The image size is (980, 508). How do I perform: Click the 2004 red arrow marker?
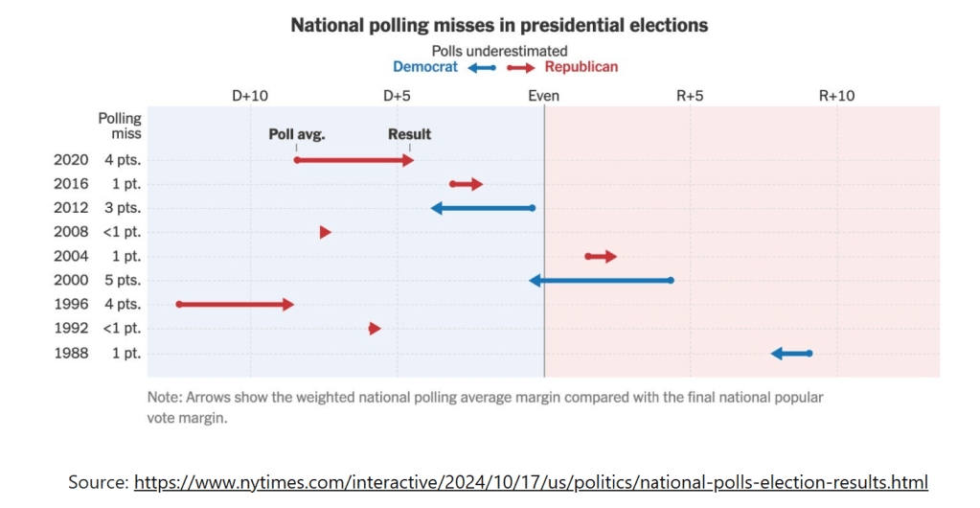coord(601,256)
